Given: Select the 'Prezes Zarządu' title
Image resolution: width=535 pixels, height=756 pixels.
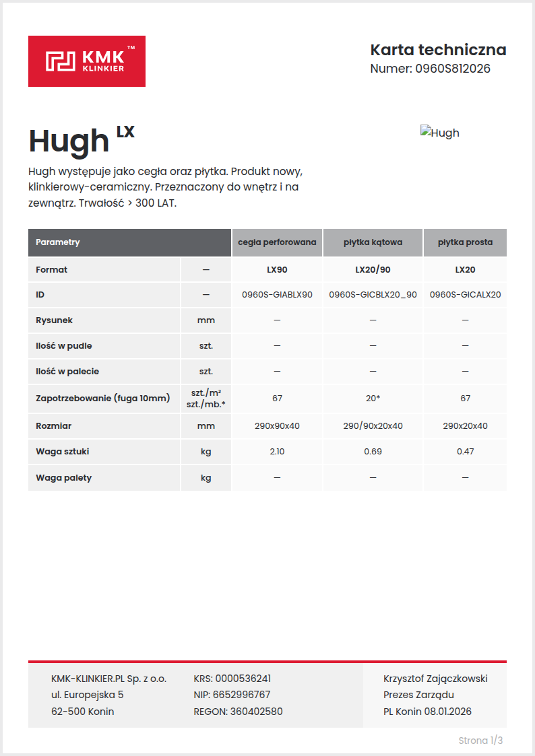Looking at the screenshot, I should coord(418,695).
